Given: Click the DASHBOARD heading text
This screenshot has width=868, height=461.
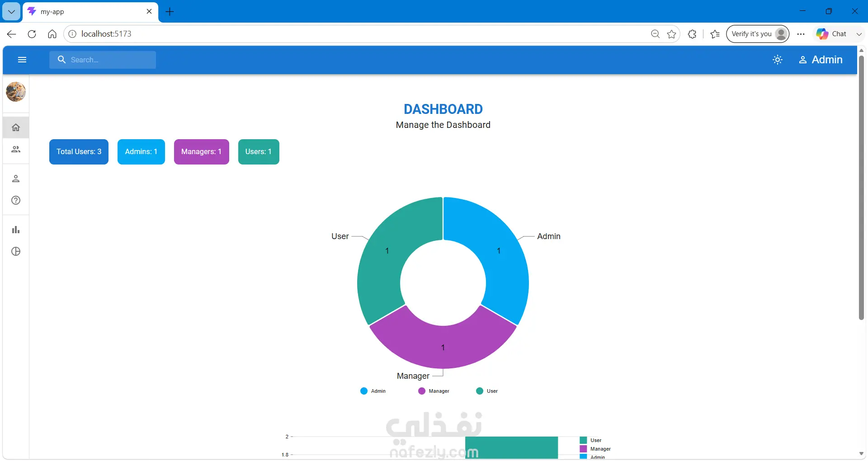Looking at the screenshot, I should 443,109.
